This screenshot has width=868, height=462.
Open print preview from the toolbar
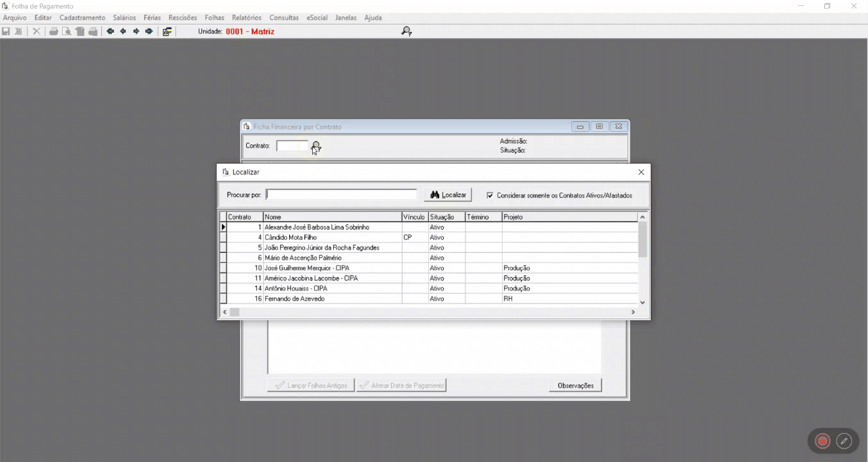67,31
